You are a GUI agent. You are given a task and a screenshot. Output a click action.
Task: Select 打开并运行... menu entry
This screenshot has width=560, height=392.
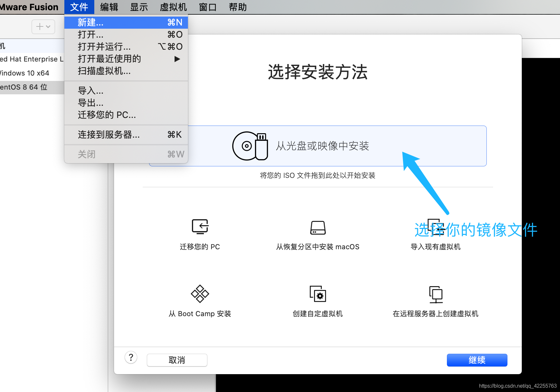126,47
